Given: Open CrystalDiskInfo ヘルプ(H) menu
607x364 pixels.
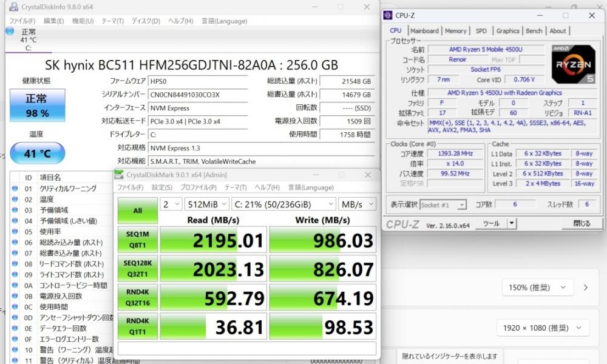Looking at the screenshot, I should [180, 21].
